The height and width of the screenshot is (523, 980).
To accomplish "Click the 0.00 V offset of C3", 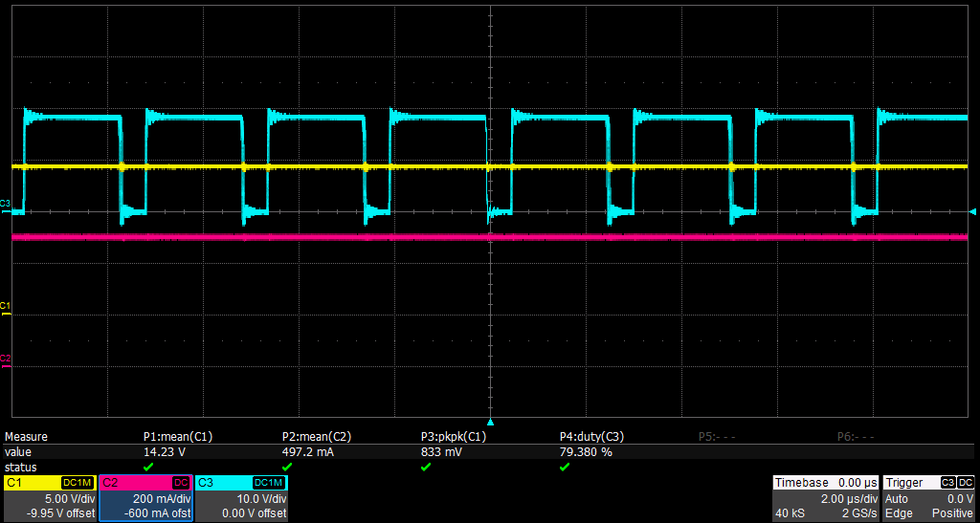I will coord(255,513).
